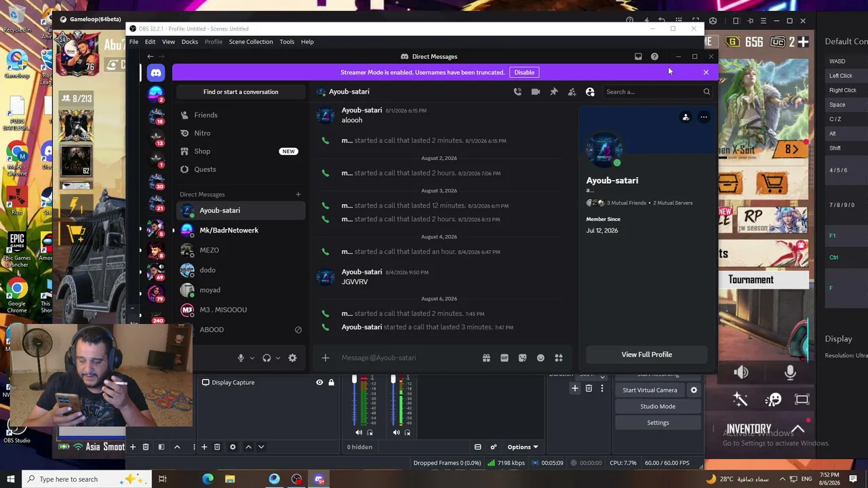The image size is (868, 488).
Task: Add a scene transition with plus icon
Action: (575, 388)
